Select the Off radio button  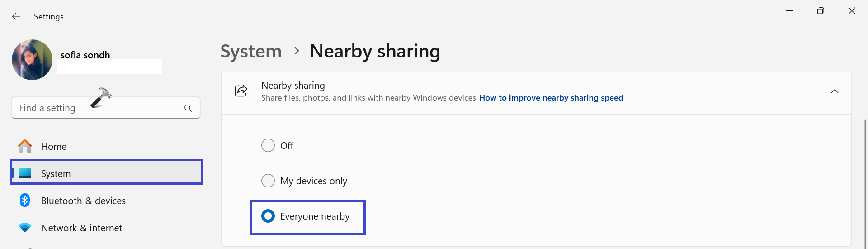(x=268, y=145)
